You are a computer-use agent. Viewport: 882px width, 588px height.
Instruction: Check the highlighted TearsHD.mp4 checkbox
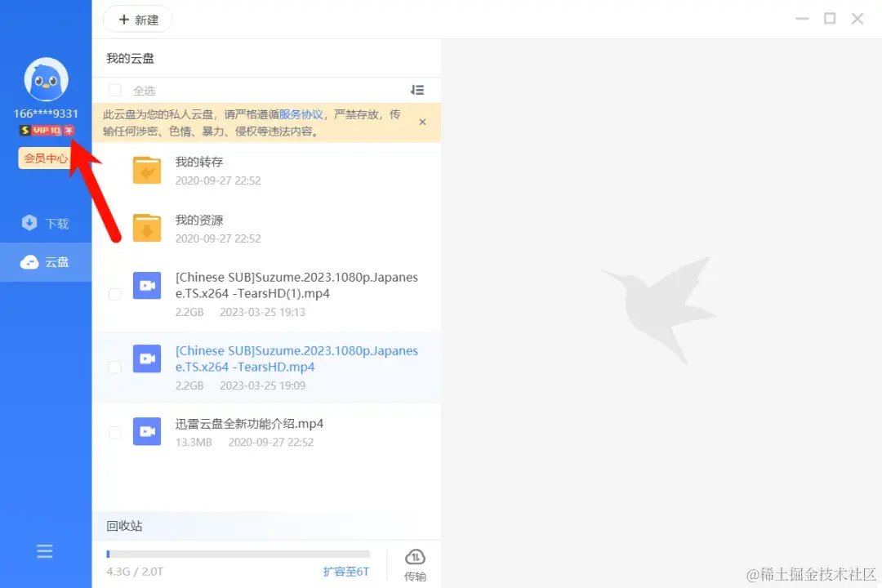(x=115, y=367)
